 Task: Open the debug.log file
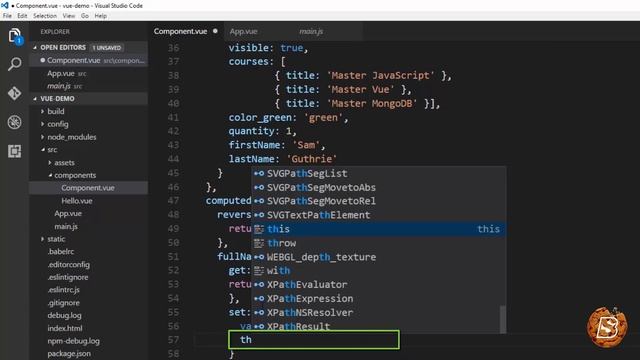tap(64, 316)
